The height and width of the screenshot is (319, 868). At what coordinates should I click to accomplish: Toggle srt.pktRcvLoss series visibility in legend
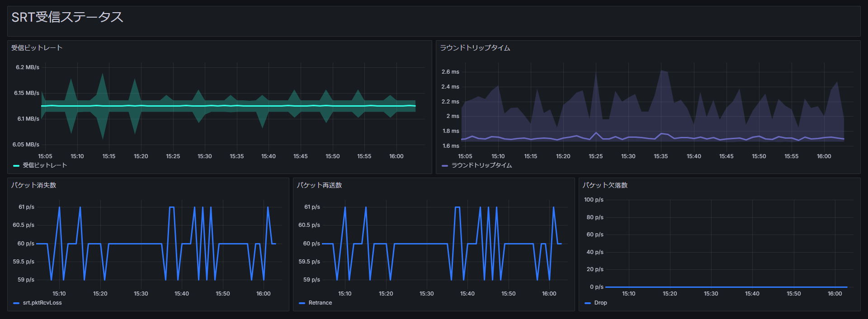click(x=42, y=303)
